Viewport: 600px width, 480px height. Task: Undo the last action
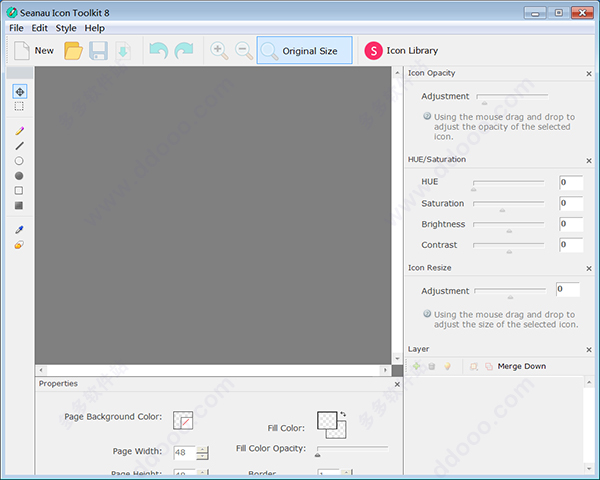[159, 51]
